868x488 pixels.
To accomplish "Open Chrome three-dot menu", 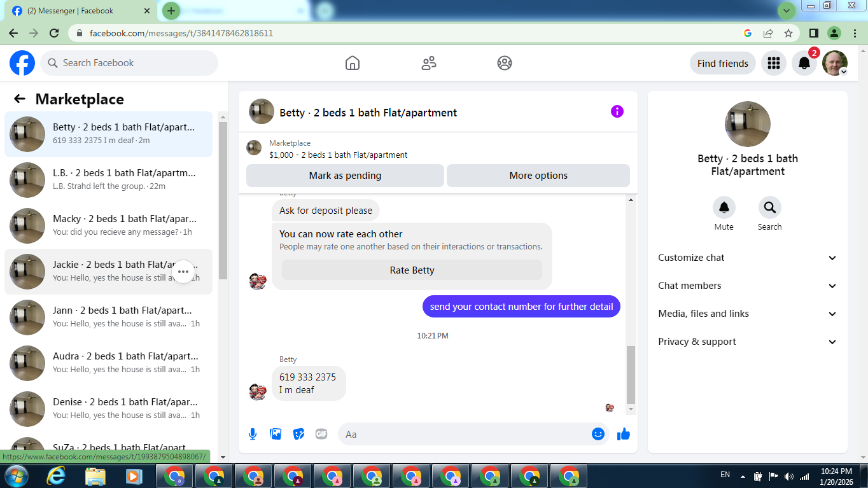I will (854, 33).
